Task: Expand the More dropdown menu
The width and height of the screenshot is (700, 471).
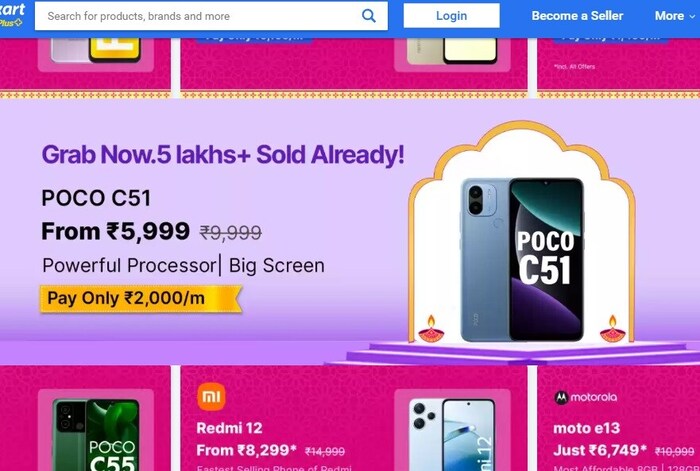Action: (675, 16)
